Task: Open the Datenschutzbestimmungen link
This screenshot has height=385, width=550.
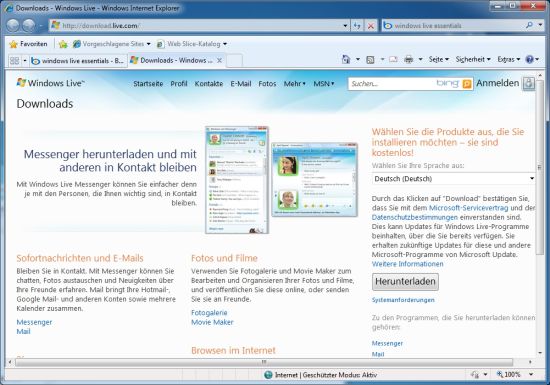Action: [415, 217]
